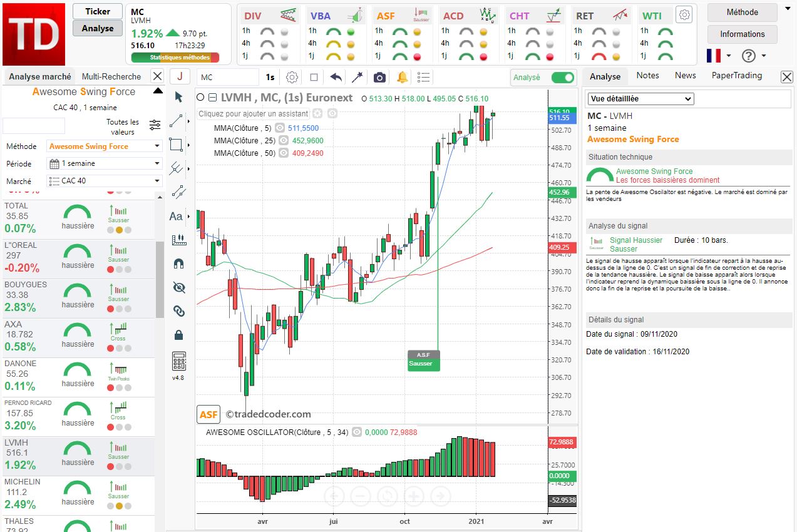Open the Marché dropdown
797x532 pixels.
click(x=105, y=181)
